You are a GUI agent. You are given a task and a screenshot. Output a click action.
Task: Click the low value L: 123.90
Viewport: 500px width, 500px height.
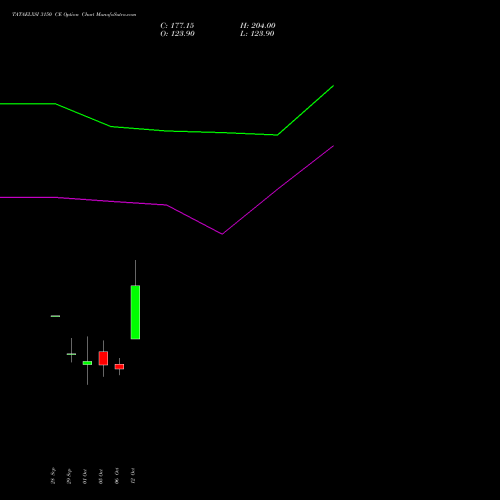257,34
